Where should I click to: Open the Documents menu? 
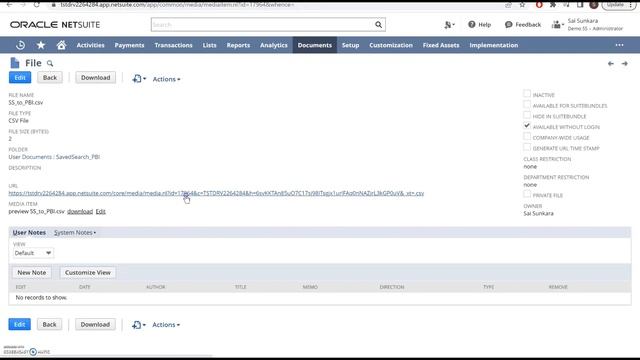coord(315,45)
